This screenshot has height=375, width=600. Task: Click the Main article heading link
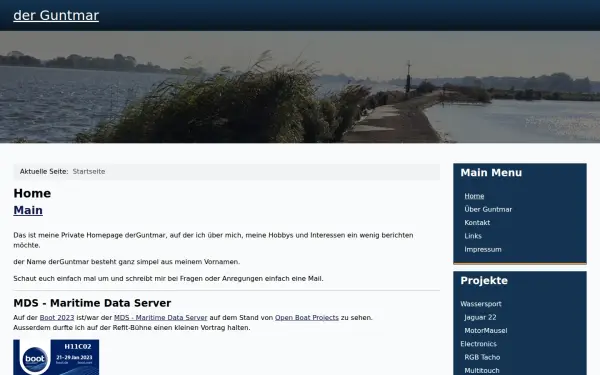[28, 210]
